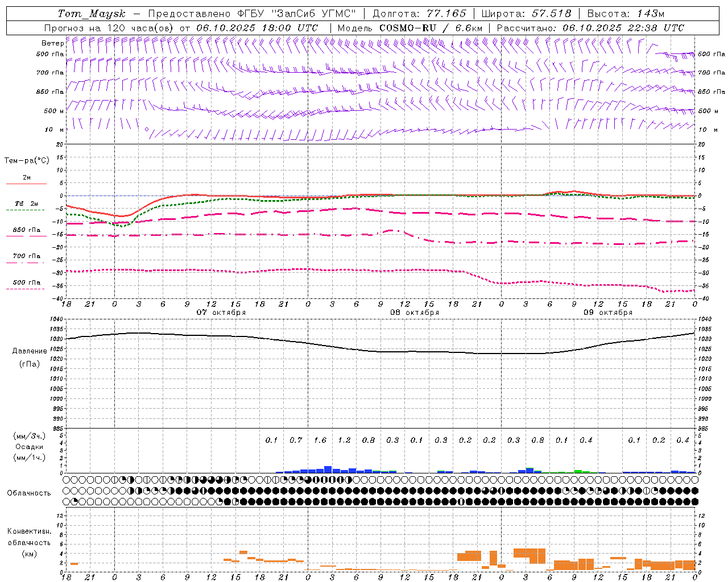Click the date label 08 октября
The width and height of the screenshot is (728, 582).
(x=415, y=313)
